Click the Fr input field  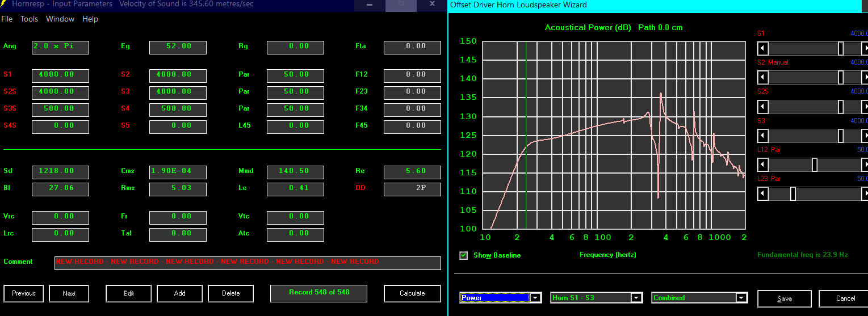coord(178,217)
